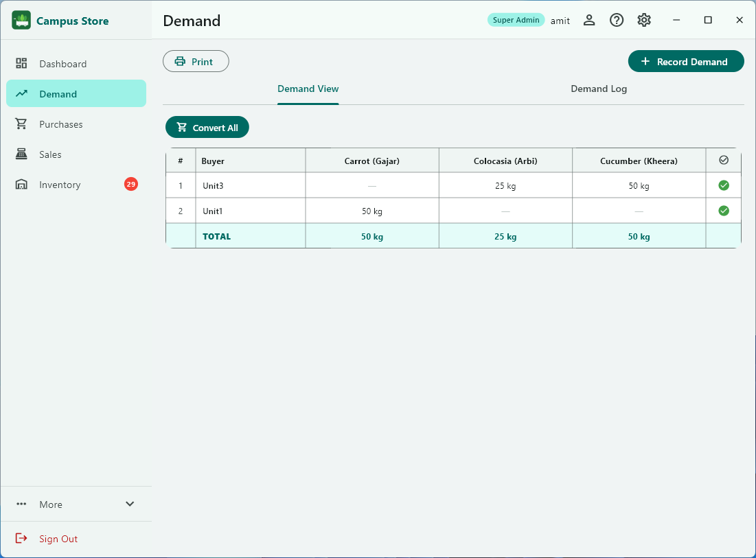The height and width of the screenshot is (558, 756).
Task: Open Sales from the sidebar
Action: 76,154
